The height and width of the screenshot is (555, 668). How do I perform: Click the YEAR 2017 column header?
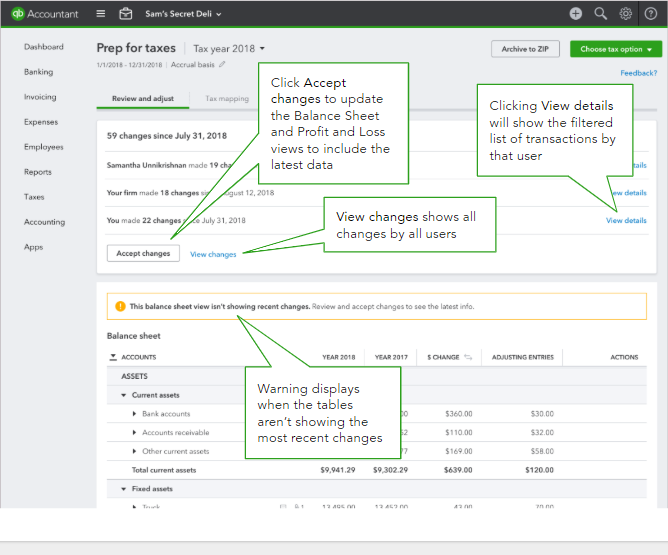tap(391, 357)
